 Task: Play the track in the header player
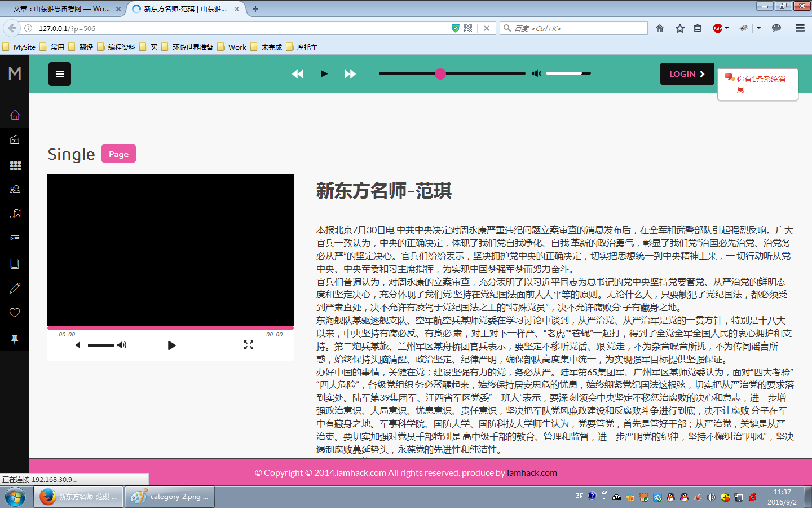tap(324, 73)
